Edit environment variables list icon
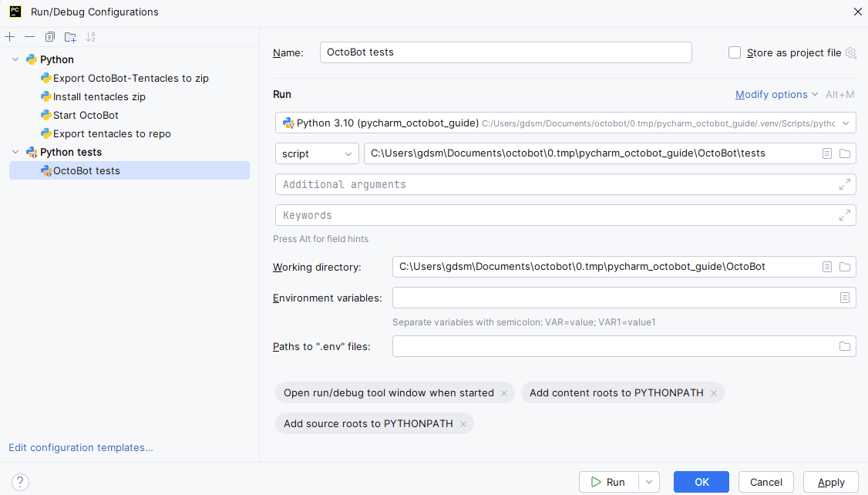 [845, 298]
